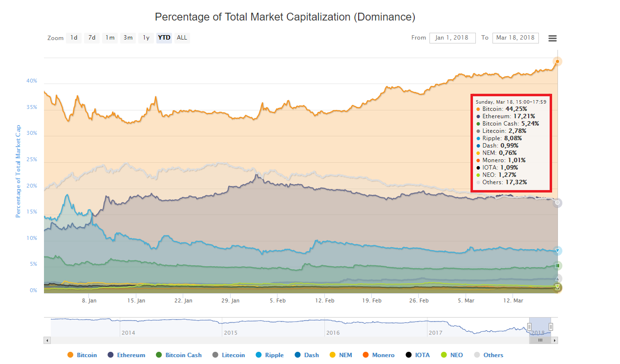
Task: Switch zoom to ALL
Action: pyautogui.click(x=182, y=38)
